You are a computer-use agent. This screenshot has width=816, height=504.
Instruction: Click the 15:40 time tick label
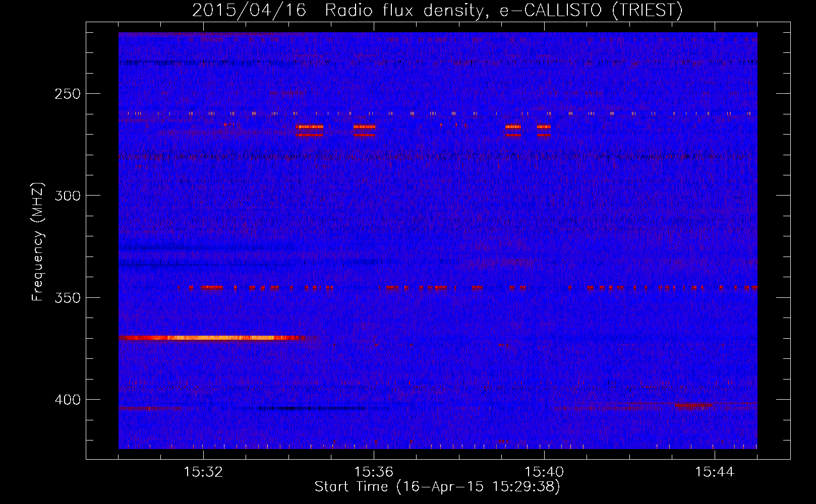(544, 472)
